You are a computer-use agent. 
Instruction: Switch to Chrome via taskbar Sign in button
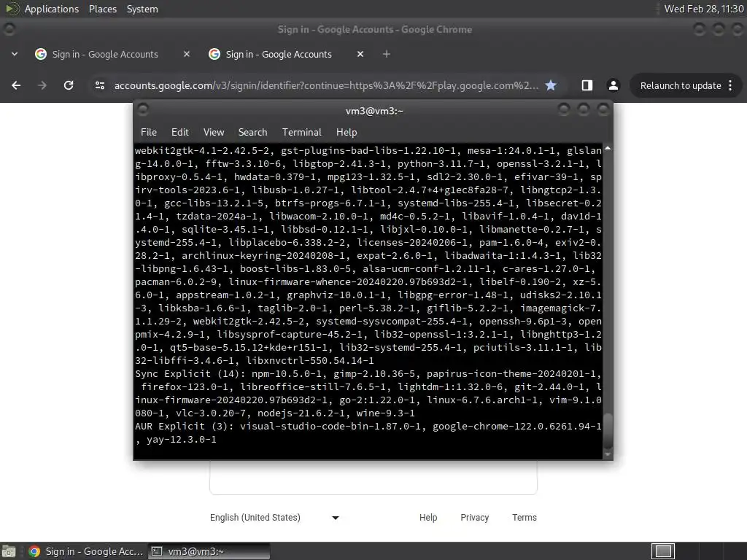click(86, 551)
